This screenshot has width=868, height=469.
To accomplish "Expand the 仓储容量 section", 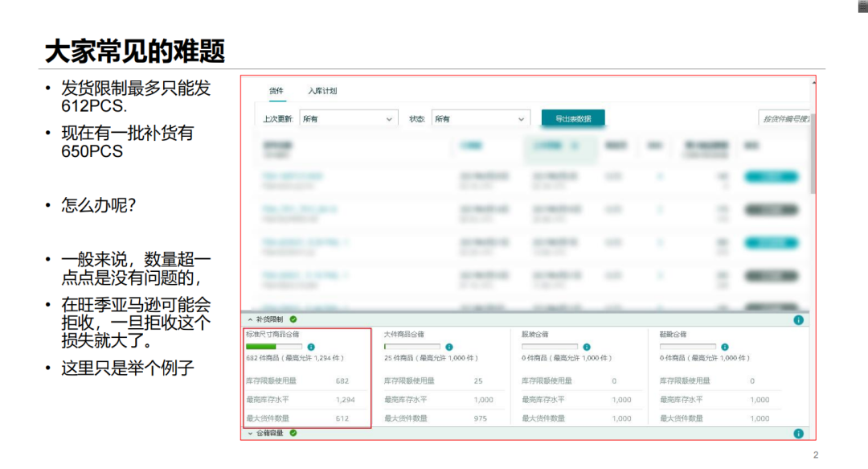I will click(250, 434).
